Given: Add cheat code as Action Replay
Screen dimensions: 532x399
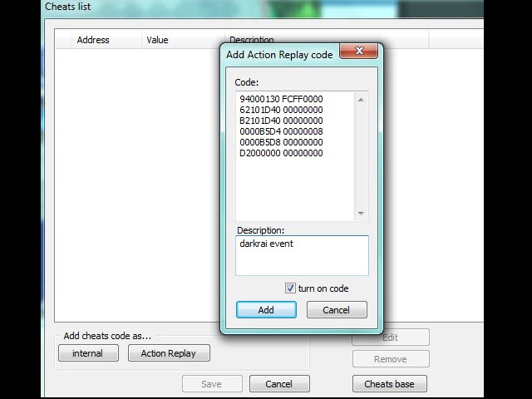Looking at the screenshot, I should click(x=169, y=353).
